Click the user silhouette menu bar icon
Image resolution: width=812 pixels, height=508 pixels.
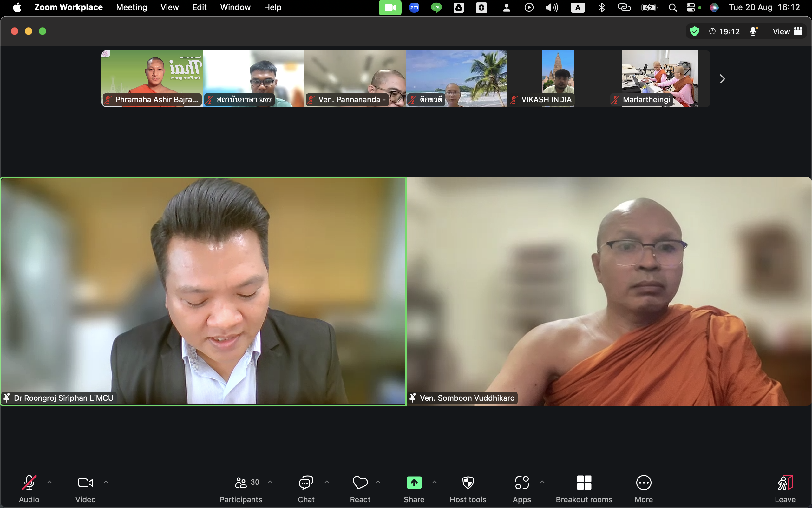507,7
